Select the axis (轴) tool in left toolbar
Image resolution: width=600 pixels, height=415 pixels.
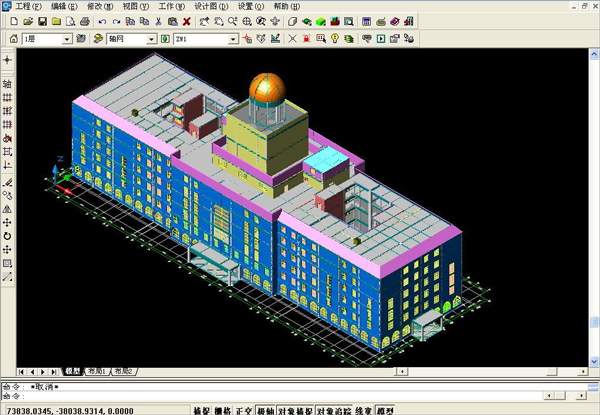tap(7, 86)
